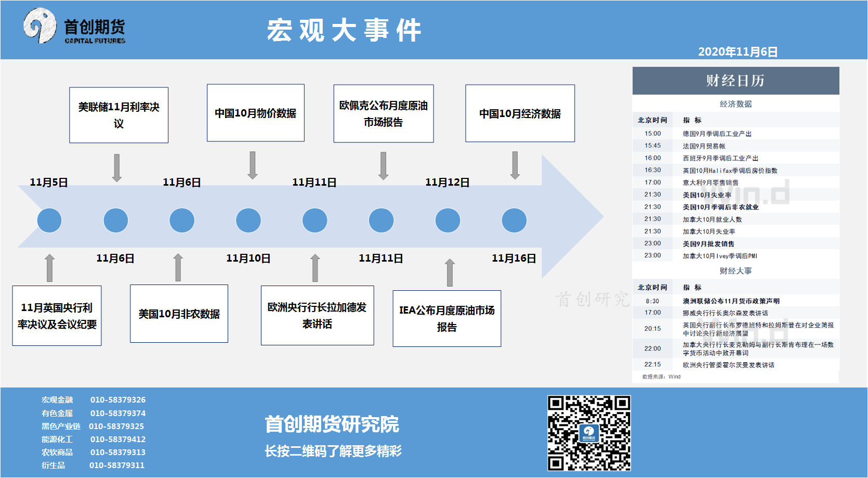This screenshot has width=868, height=478.
Task: Click the 美国10月非农数据 event box
Action: tap(179, 314)
